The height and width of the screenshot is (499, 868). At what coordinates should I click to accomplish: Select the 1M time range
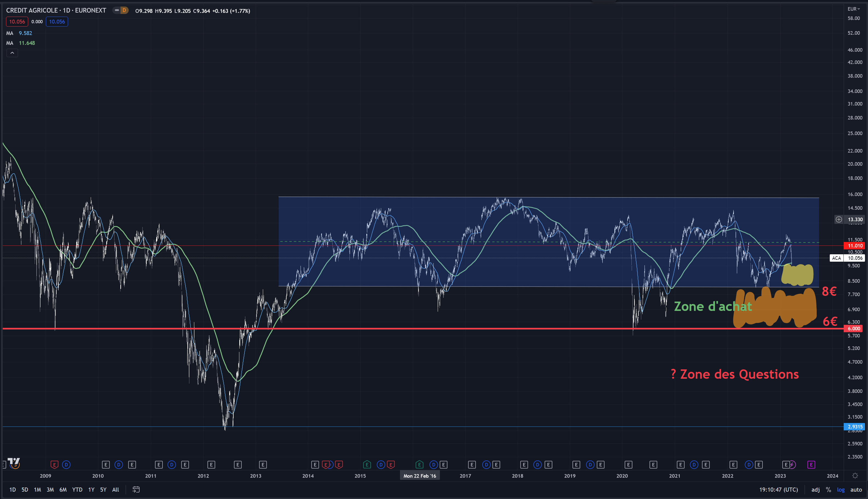tap(37, 489)
